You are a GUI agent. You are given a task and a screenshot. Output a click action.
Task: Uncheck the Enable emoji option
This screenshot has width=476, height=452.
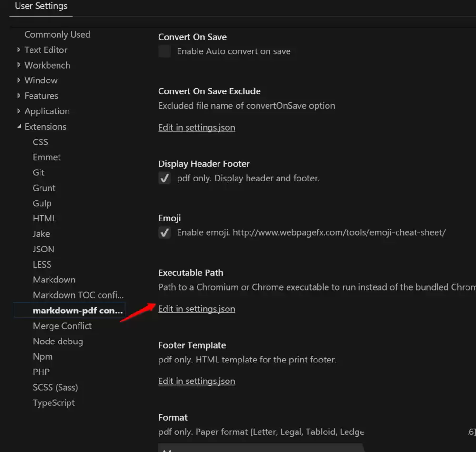pos(164,232)
